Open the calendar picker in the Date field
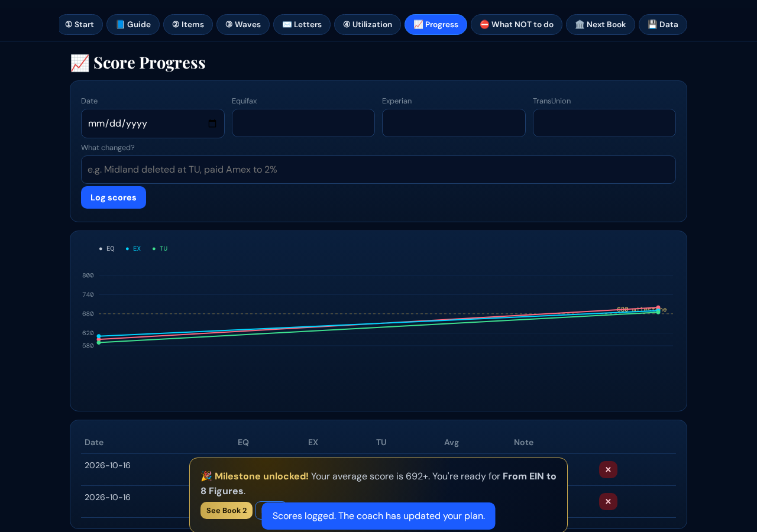 212,124
